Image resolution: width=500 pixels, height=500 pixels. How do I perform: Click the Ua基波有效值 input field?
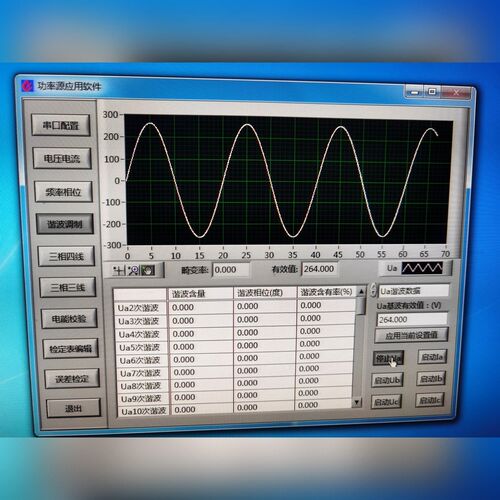pyautogui.click(x=412, y=319)
